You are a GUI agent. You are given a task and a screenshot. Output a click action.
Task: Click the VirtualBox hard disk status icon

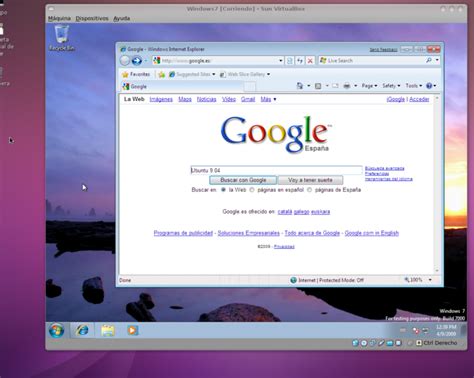(355, 343)
